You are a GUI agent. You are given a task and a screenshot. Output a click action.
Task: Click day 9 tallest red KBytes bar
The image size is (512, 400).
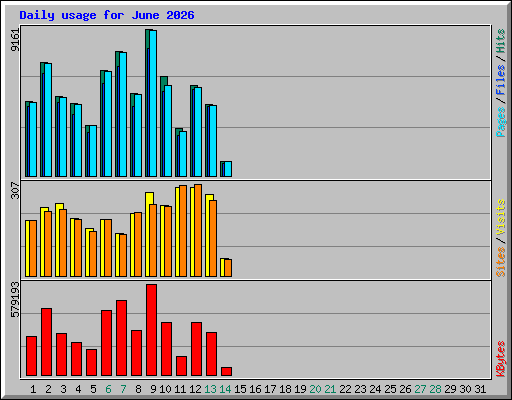(x=151, y=330)
